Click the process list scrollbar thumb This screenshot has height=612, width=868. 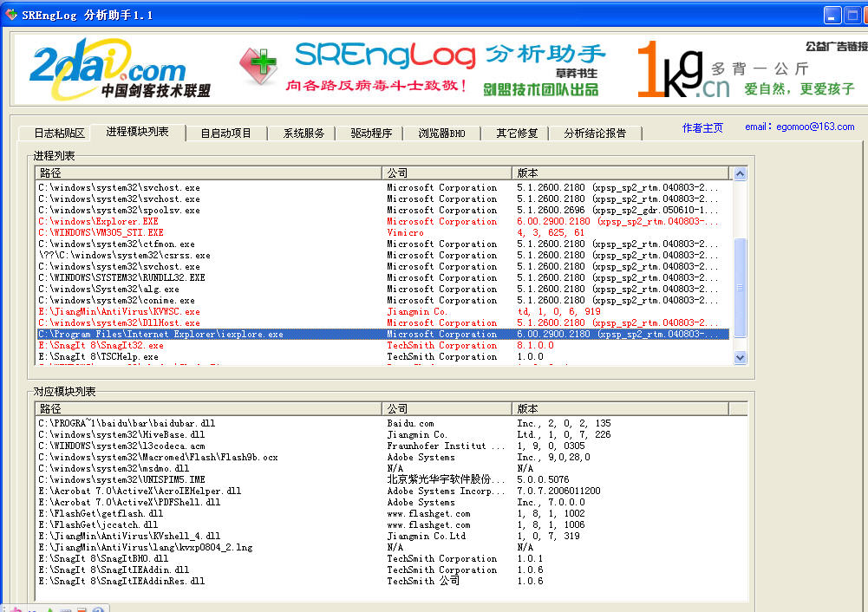pyautogui.click(x=741, y=288)
